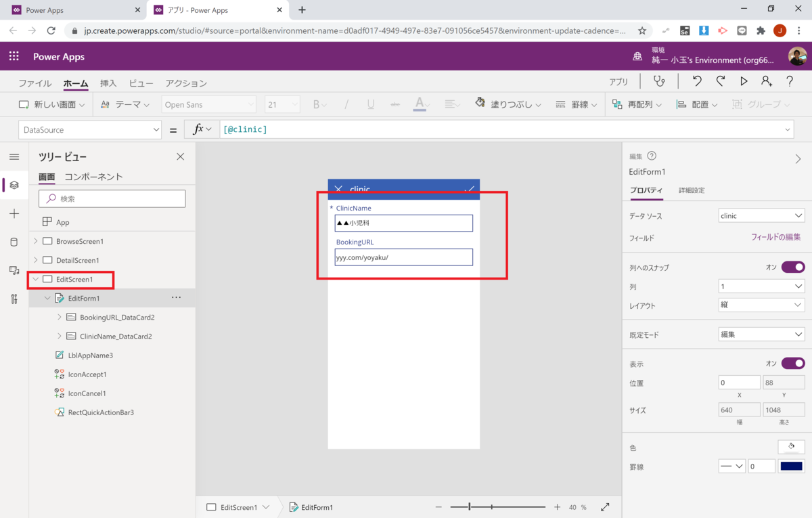Open the DataSource property dropdown

pos(90,129)
